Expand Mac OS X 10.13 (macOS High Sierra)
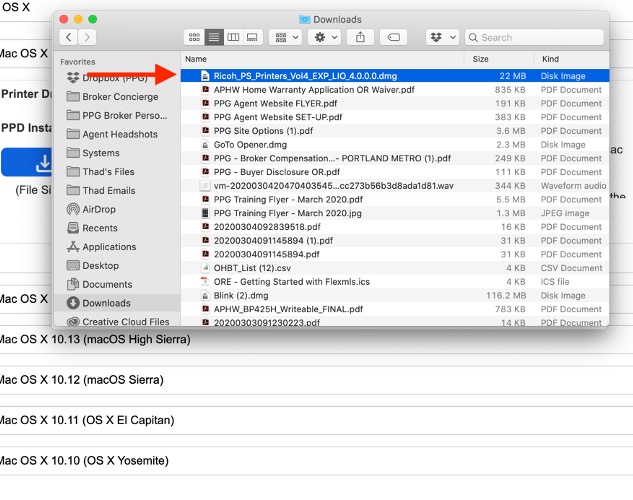 click(x=316, y=339)
